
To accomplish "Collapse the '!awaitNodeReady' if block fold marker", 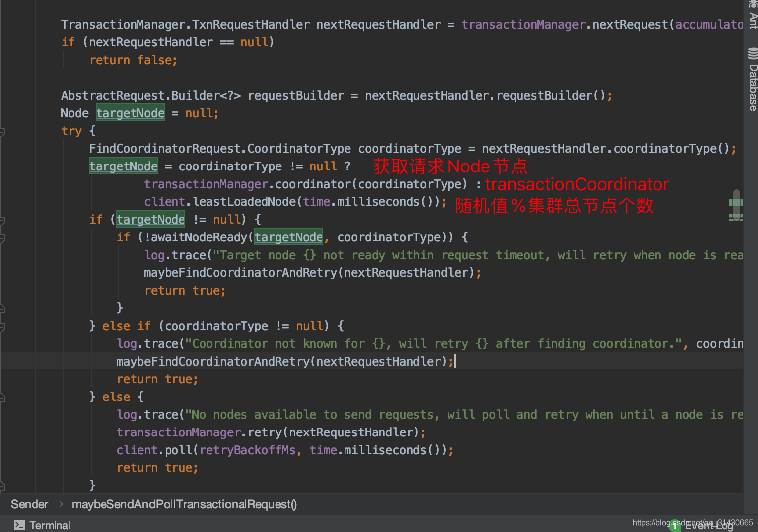I will (x=2, y=238).
